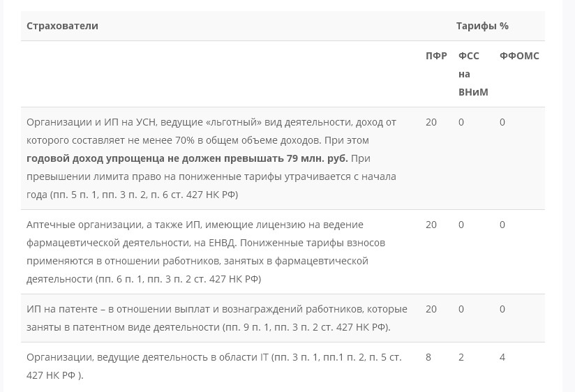The width and height of the screenshot is (575, 392).
Task: Click the "Аптечные организации" row description
Action: coord(206,252)
